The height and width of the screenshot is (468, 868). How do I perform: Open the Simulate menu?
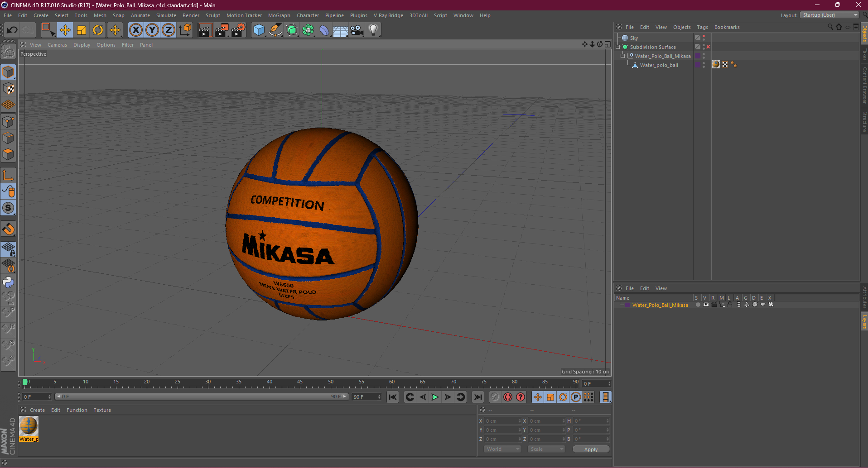click(166, 15)
